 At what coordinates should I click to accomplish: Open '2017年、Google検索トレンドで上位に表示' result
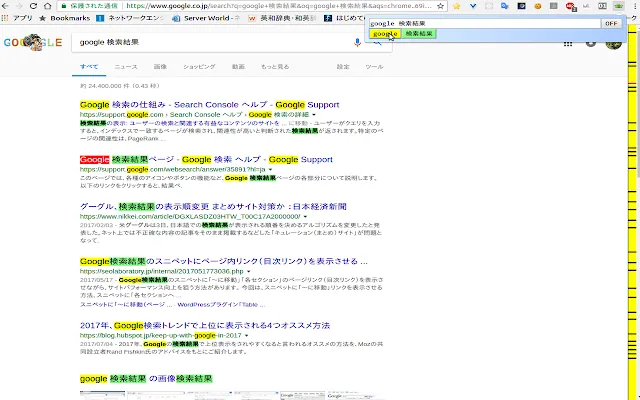point(205,325)
